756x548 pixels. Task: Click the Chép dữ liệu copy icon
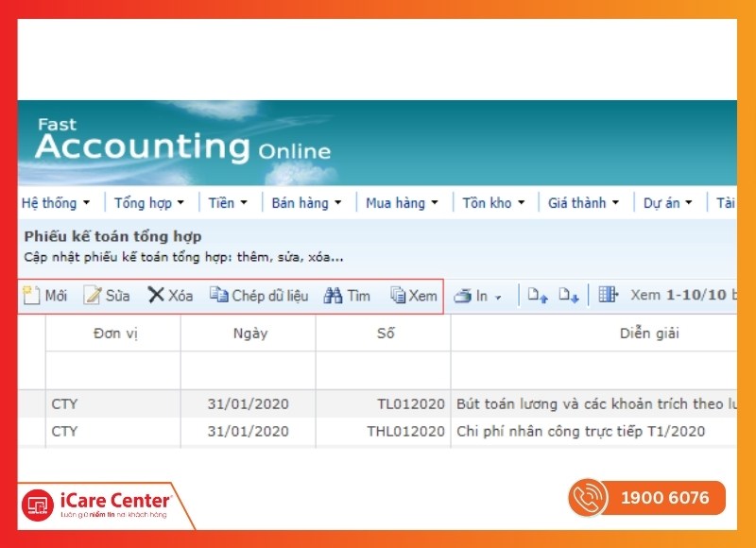219,295
